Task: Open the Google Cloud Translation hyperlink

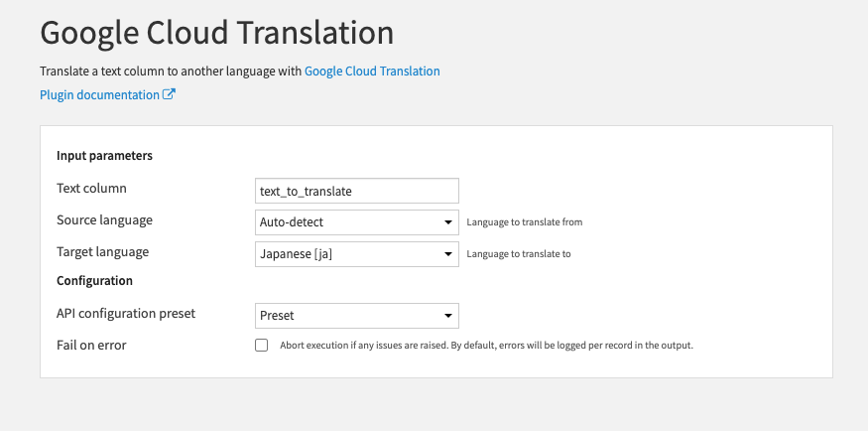Action: pyautogui.click(x=372, y=71)
